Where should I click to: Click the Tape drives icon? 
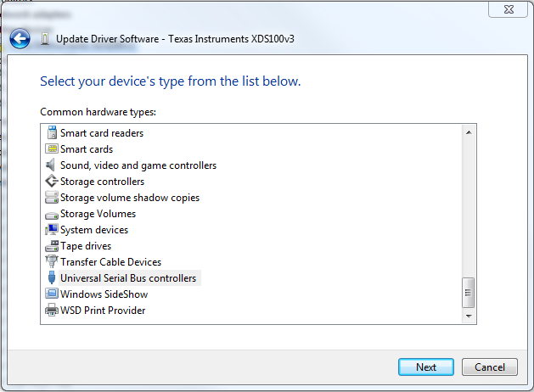pyautogui.click(x=52, y=246)
